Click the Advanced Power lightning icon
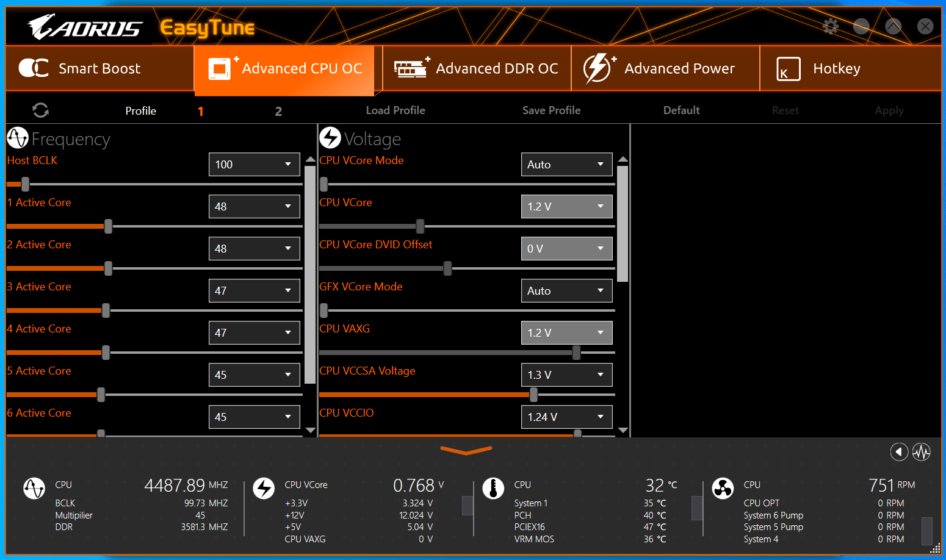 [x=598, y=68]
